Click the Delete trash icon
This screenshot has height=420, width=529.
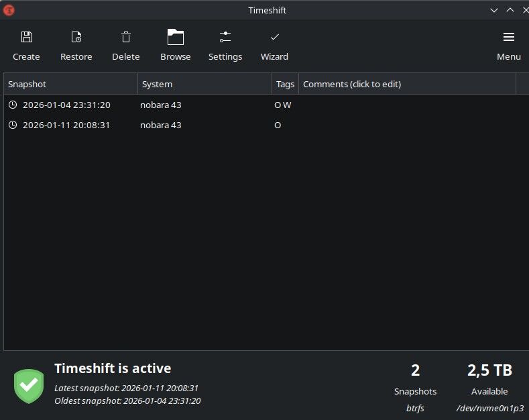126,37
